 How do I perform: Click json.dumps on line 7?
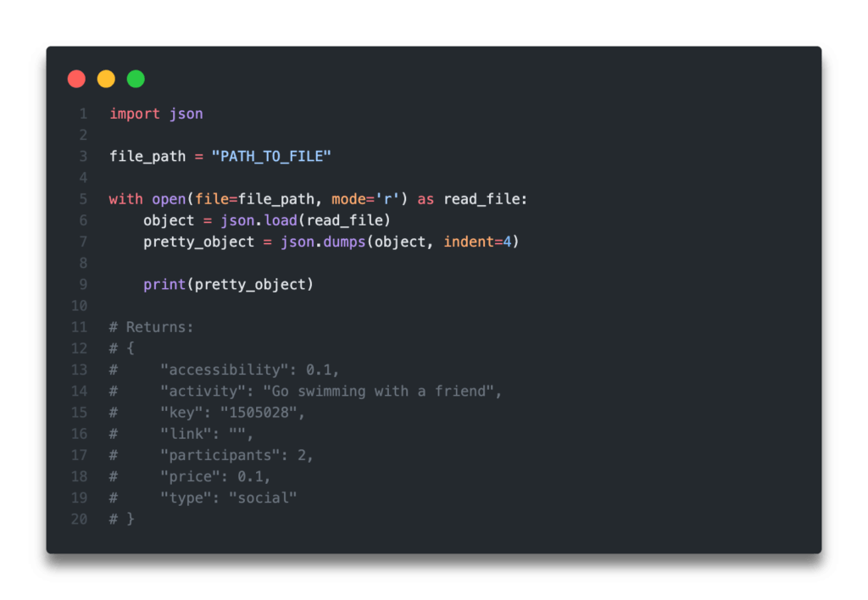(323, 242)
